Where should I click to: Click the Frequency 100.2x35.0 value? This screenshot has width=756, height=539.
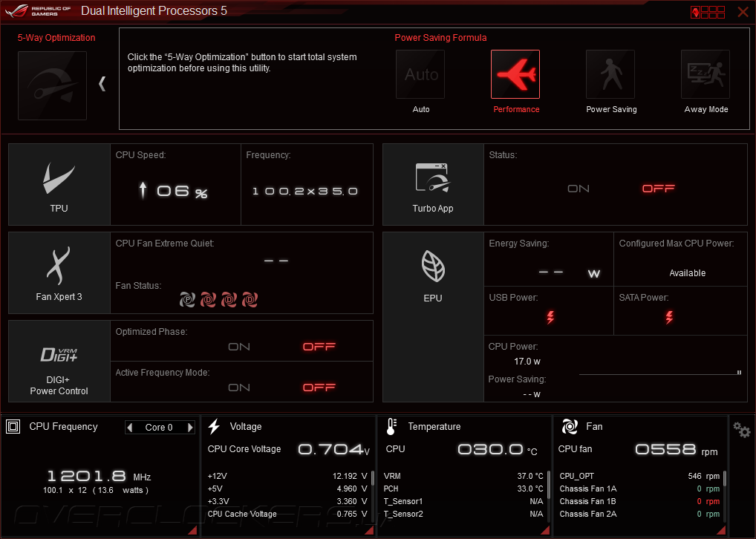click(305, 192)
